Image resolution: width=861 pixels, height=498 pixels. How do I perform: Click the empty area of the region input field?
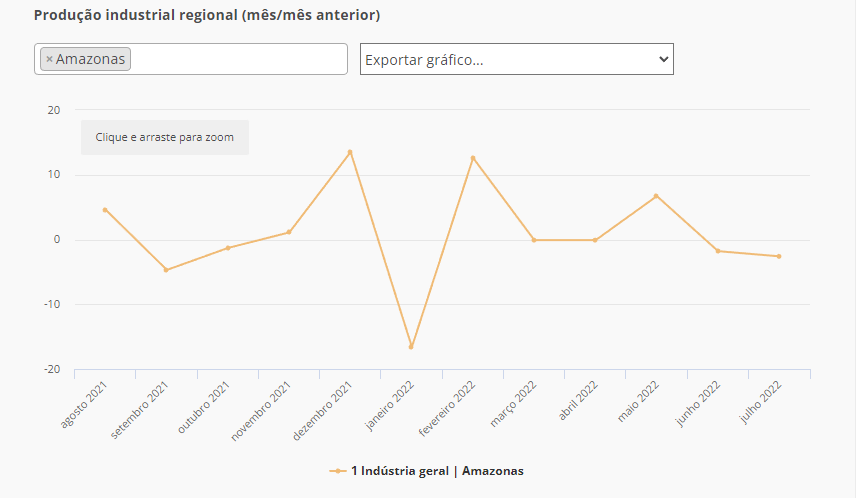(x=240, y=59)
